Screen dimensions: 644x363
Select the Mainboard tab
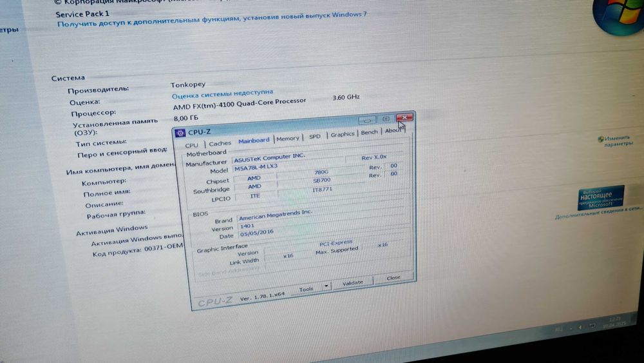click(254, 140)
